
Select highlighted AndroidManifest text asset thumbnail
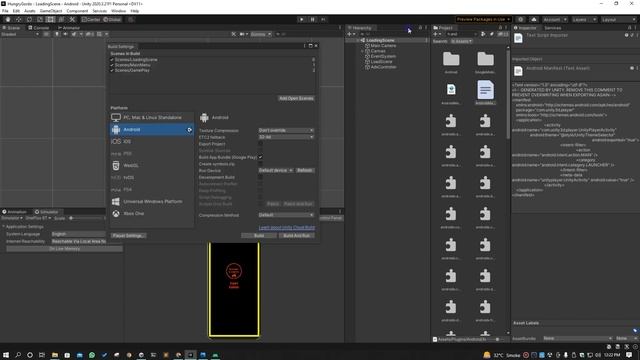pyautogui.click(x=485, y=90)
